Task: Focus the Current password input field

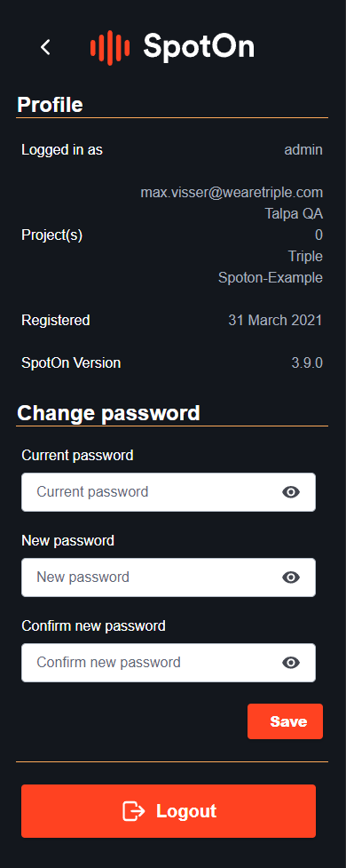Action: coord(169,492)
